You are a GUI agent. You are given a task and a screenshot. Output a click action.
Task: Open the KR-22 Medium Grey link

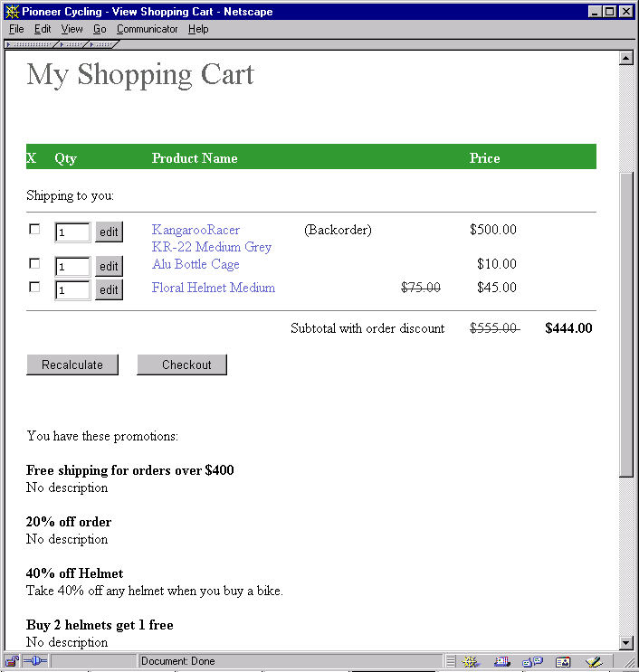[x=212, y=247]
